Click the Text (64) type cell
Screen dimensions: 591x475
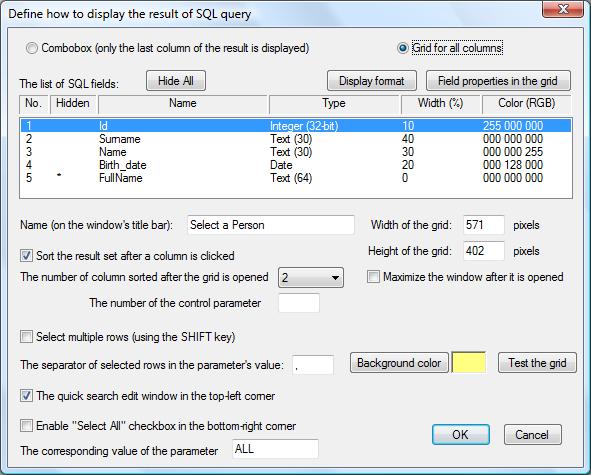291,178
